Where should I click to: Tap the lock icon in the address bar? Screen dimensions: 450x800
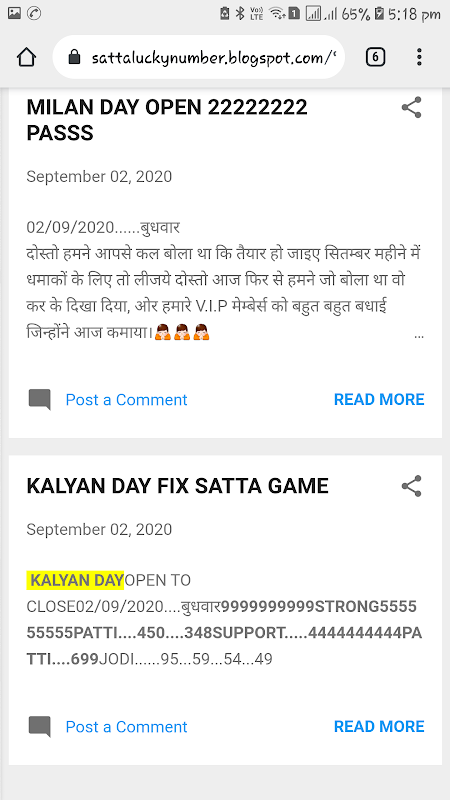(x=74, y=57)
